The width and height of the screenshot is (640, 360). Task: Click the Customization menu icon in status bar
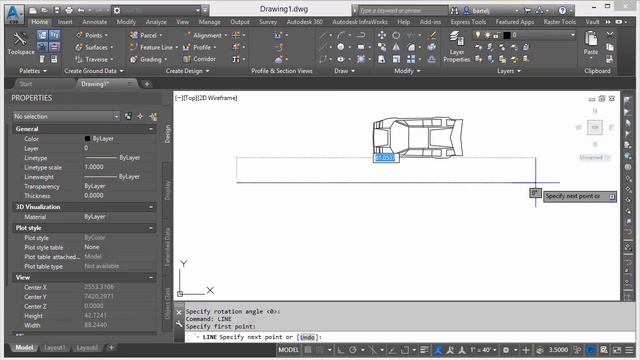click(x=629, y=350)
